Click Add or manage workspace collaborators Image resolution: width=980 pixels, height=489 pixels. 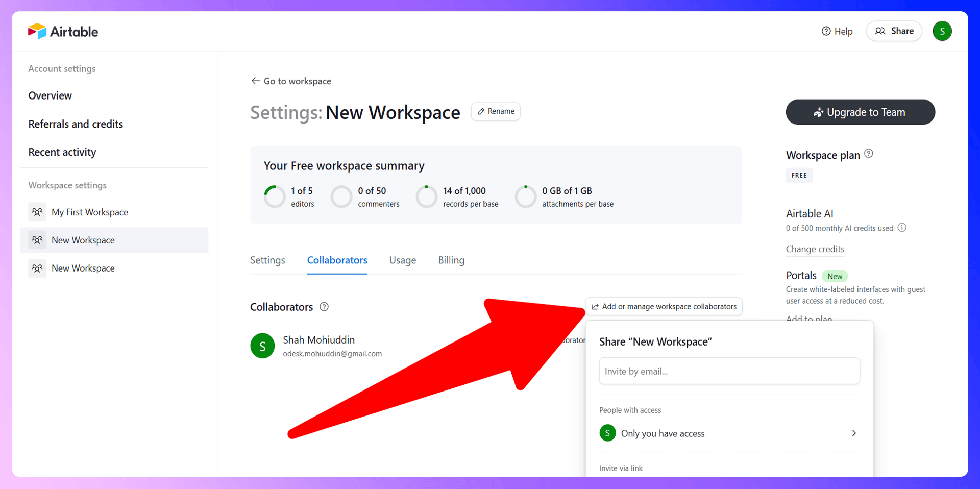[664, 306]
